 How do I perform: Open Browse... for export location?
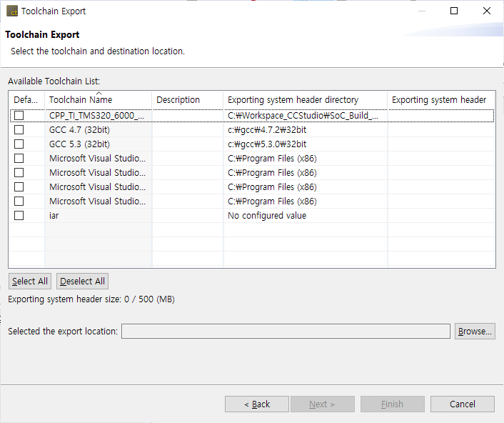(475, 332)
